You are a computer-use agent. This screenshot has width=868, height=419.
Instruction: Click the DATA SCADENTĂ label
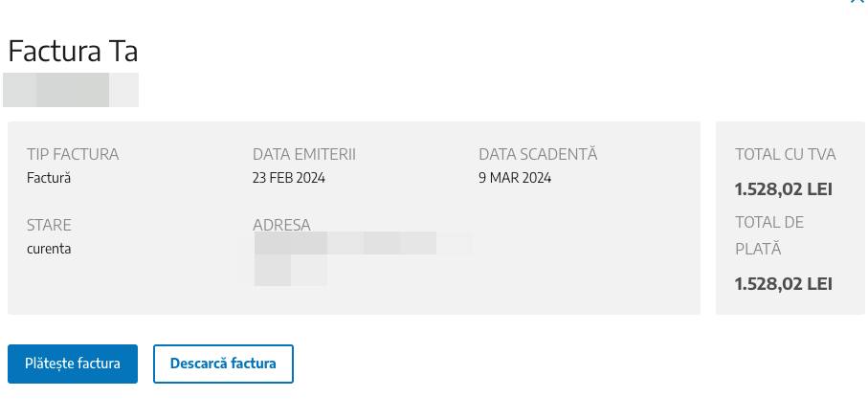538,154
